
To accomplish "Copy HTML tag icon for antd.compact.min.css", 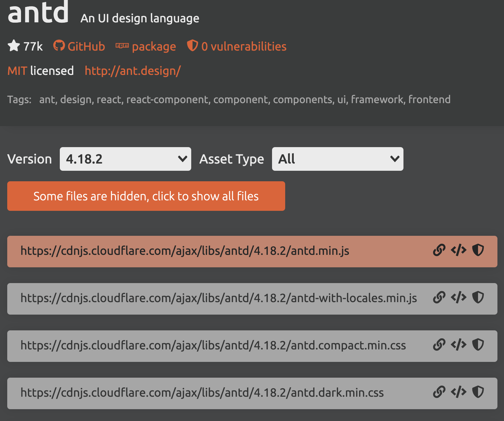I will 459,345.
